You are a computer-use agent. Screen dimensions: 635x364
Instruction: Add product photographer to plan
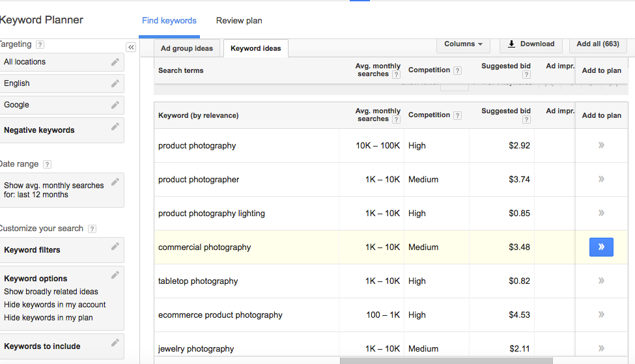(601, 179)
